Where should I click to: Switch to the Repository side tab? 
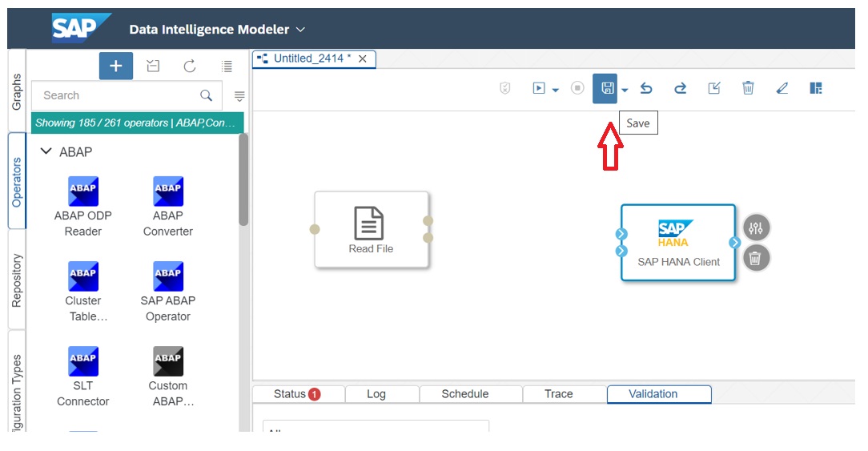pos(17,280)
